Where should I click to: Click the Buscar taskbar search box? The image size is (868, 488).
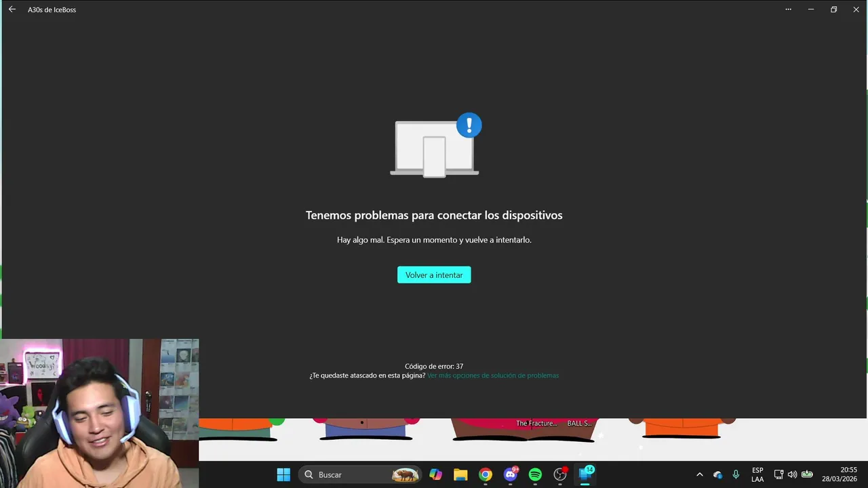pyautogui.click(x=359, y=474)
